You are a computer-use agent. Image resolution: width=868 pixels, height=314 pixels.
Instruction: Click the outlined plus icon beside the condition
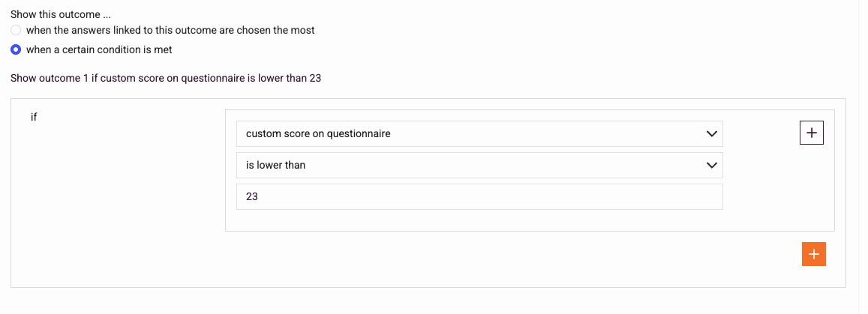(x=812, y=133)
